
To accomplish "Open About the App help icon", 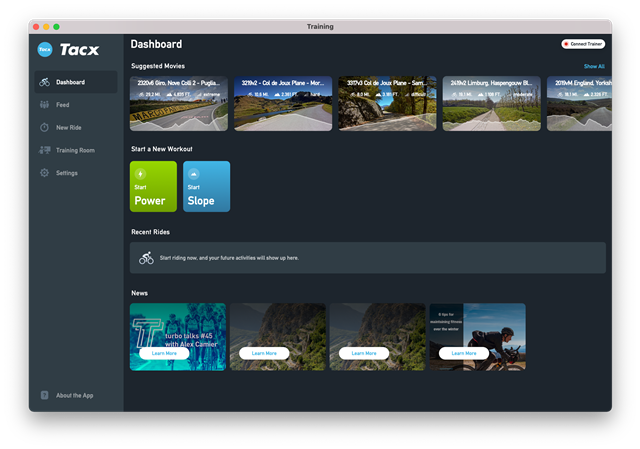I will (x=44, y=395).
